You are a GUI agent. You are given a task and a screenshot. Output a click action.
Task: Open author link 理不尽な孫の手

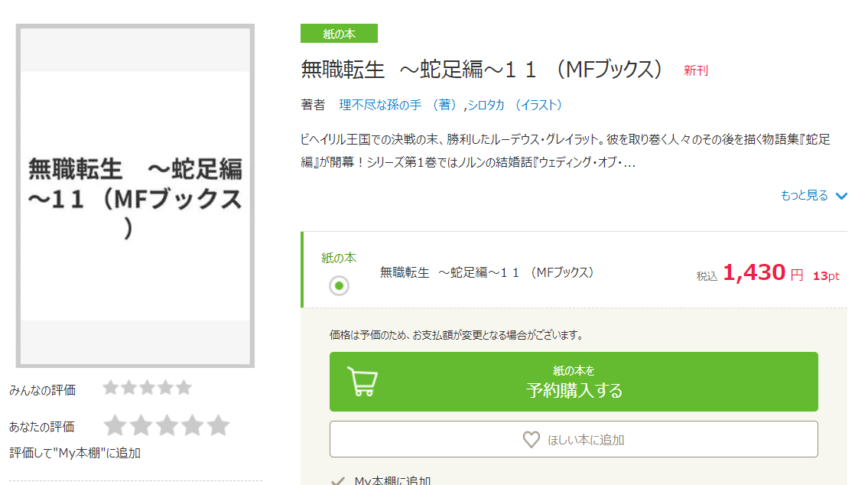point(379,105)
